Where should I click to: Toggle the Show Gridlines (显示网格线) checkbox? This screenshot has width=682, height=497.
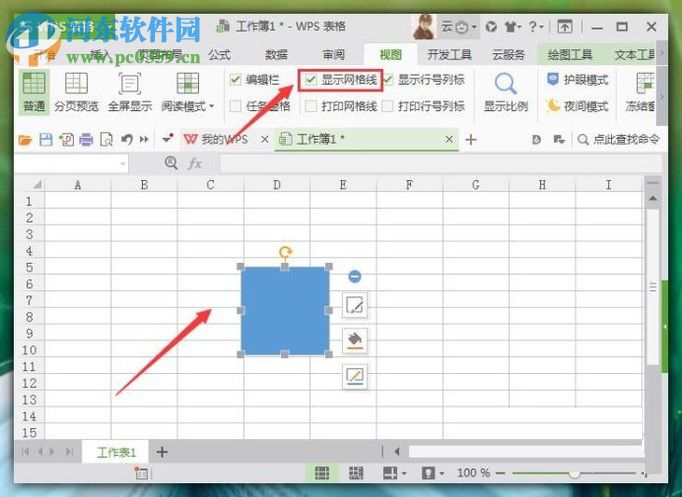(311, 80)
